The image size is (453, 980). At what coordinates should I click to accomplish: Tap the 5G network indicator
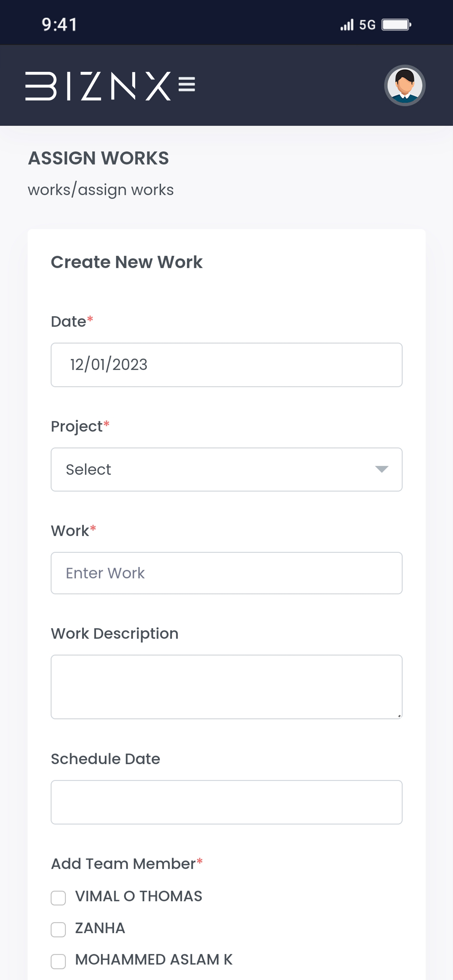tap(367, 25)
